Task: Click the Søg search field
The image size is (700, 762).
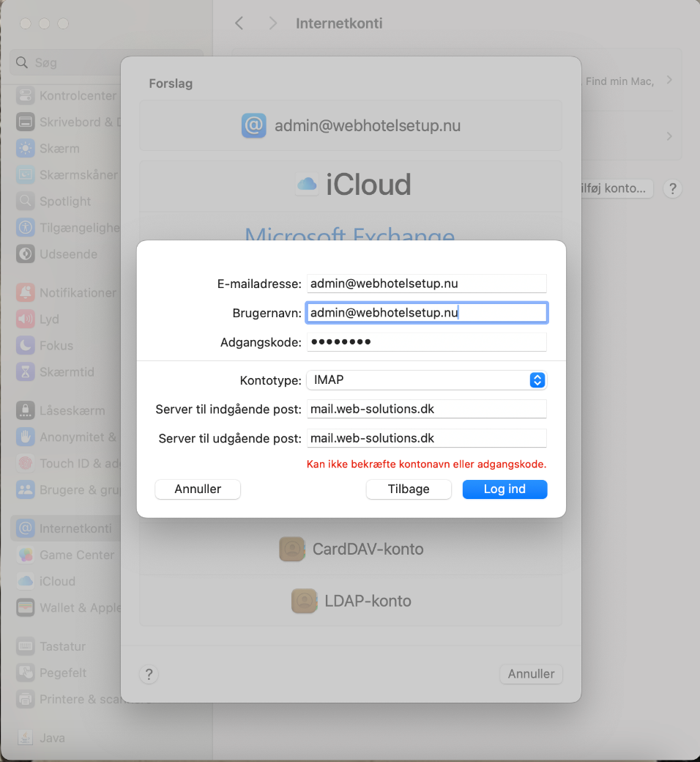Action: [107, 62]
